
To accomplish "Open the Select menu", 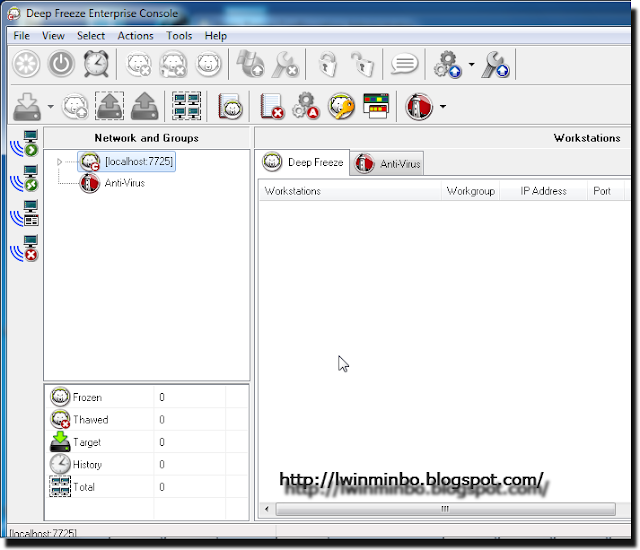I will (x=91, y=36).
